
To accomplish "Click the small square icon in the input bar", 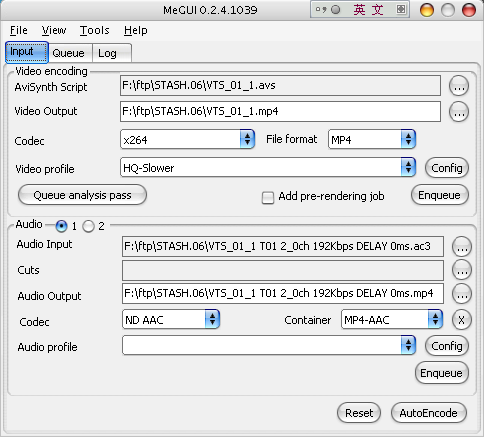I will pos(401,9).
